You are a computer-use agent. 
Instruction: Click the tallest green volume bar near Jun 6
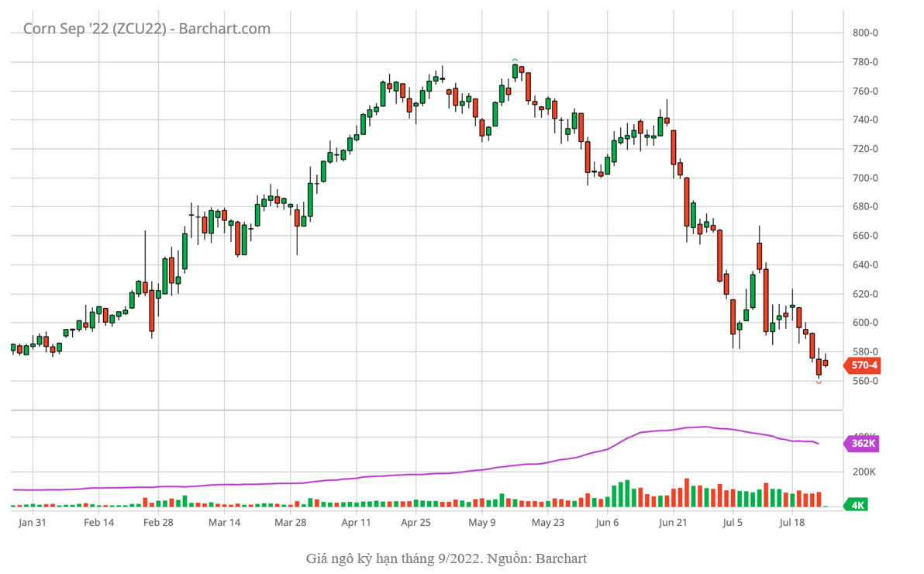click(x=627, y=493)
